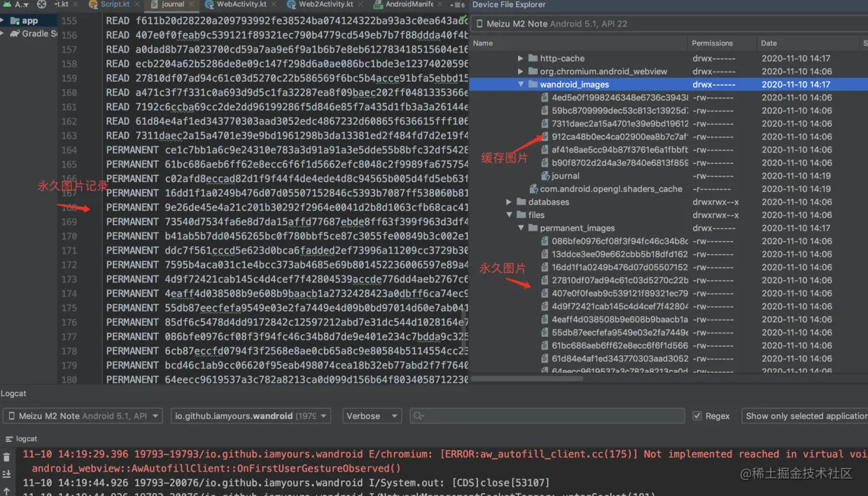Screen dimensions: 868x496
Task: Expand the http-cache folder
Action: tap(520, 58)
